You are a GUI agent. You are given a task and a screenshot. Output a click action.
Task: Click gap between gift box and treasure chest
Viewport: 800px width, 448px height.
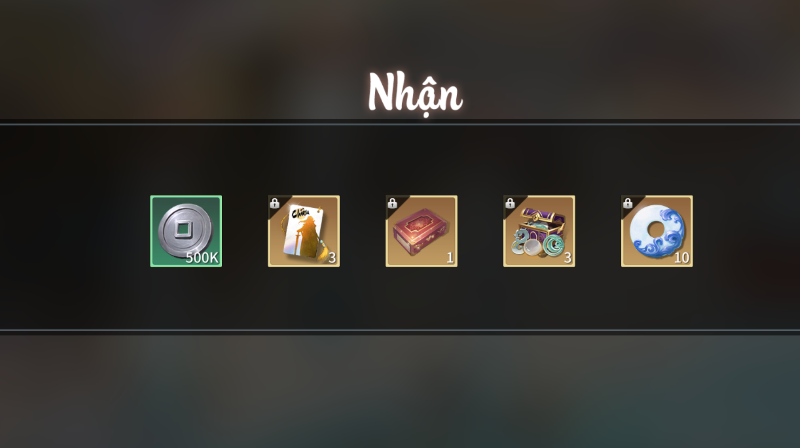tap(480, 231)
